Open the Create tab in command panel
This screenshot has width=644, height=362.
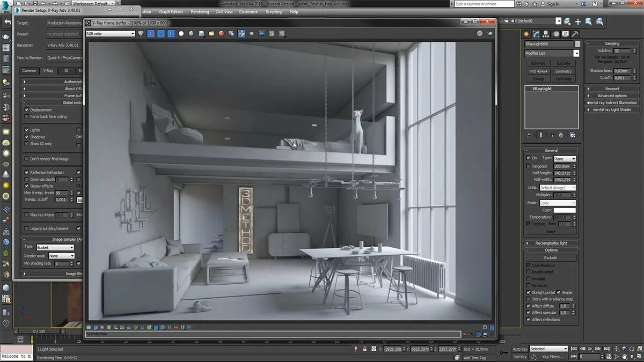[528, 34]
